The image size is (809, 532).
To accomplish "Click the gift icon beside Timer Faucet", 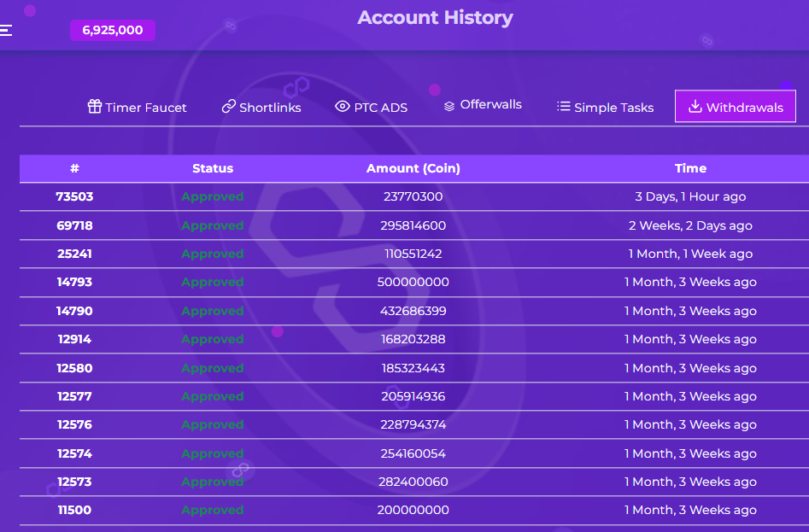I will [x=95, y=106].
